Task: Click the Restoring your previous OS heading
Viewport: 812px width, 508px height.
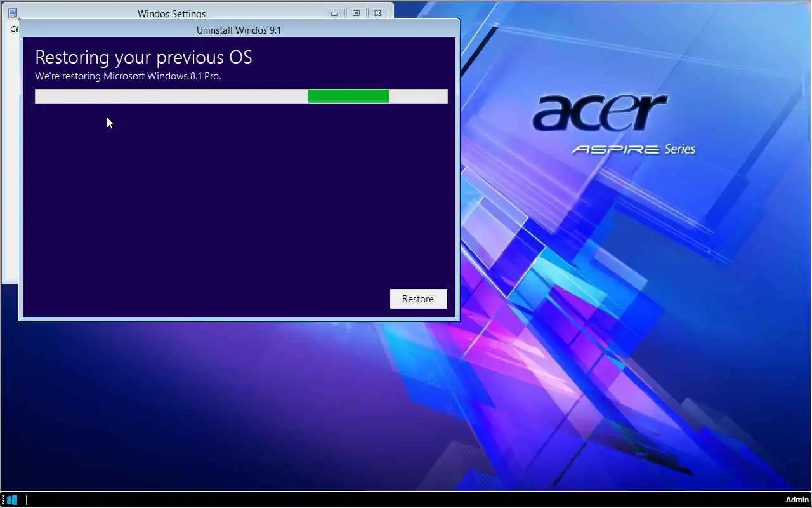Action: (143, 57)
